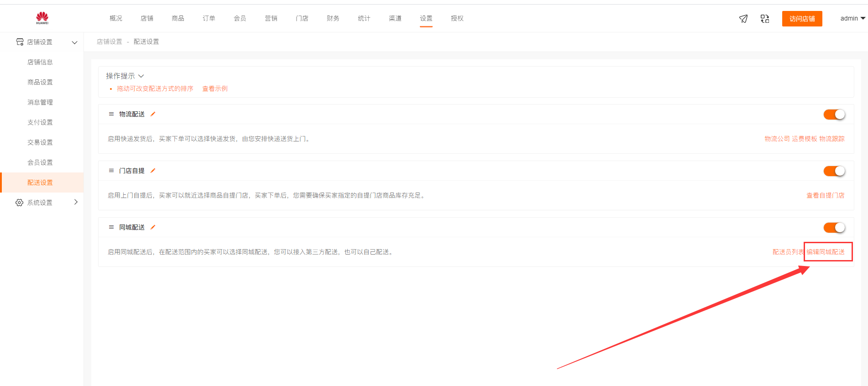Turn off the 门店自提 switch
The height and width of the screenshot is (386, 868).
834,171
